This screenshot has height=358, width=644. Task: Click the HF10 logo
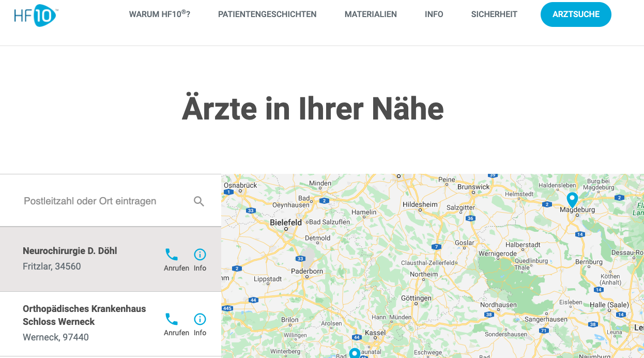point(35,14)
